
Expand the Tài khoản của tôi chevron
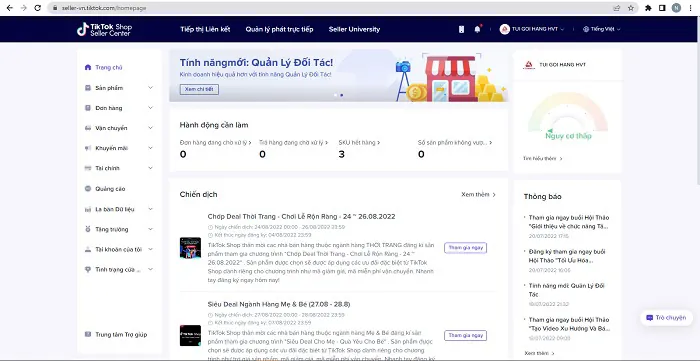click(150, 249)
